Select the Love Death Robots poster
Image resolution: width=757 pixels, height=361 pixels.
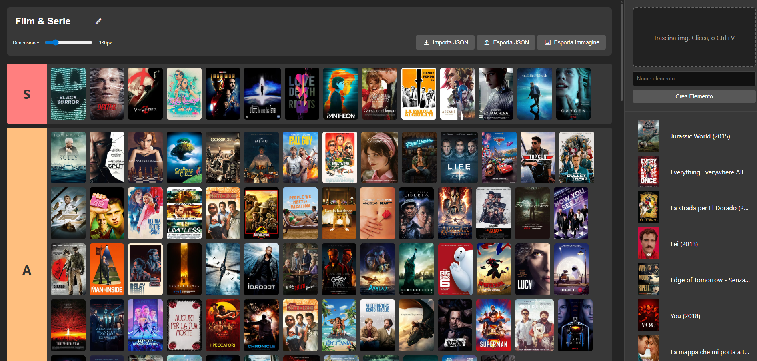302,94
